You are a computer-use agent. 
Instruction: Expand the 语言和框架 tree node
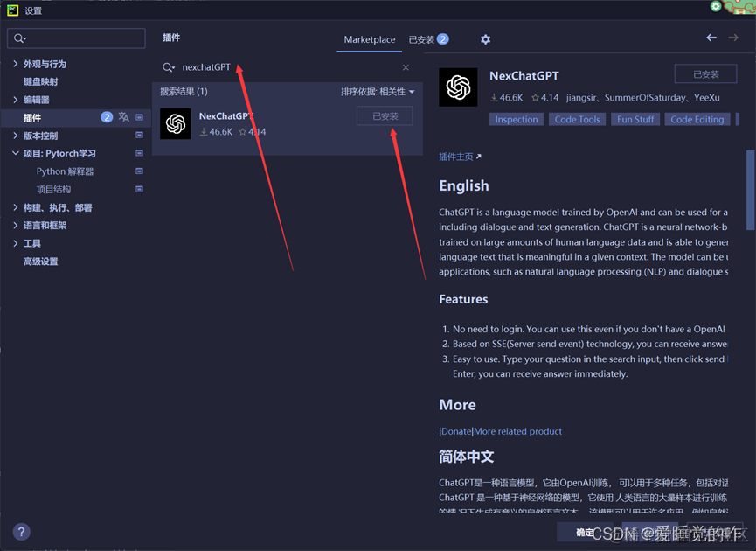(16, 226)
